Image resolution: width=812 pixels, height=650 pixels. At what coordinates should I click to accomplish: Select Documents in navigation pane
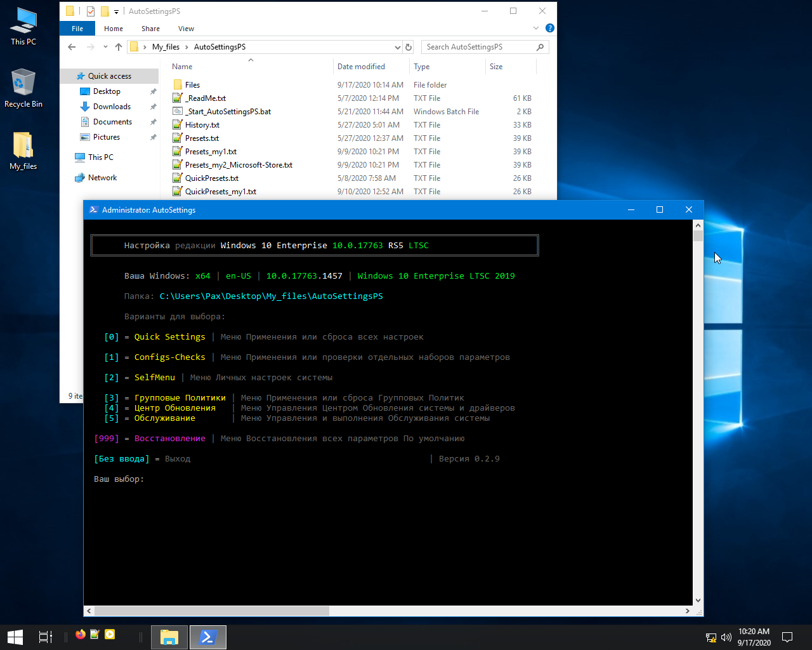[112, 122]
